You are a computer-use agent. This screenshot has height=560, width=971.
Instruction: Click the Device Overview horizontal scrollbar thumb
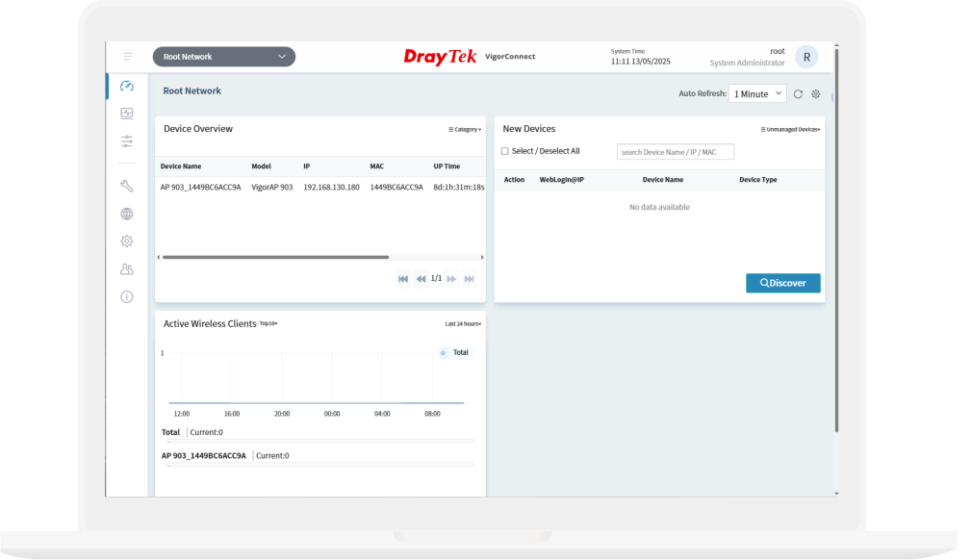point(275,257)
